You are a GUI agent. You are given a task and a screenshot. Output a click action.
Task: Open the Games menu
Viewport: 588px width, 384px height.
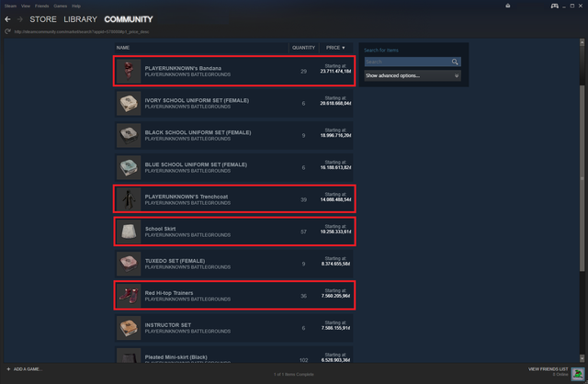coord(60,6)
